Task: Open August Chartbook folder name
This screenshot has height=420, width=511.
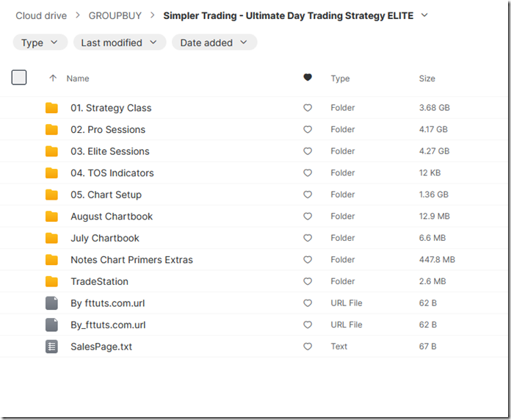Action: click(x=112, y=217)
